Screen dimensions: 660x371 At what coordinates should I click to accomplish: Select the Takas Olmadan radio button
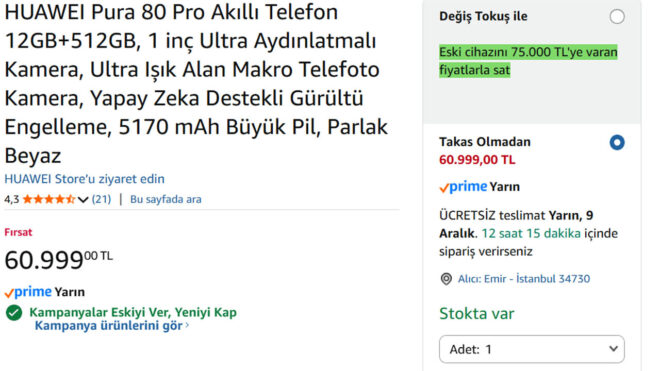(617, 142)
